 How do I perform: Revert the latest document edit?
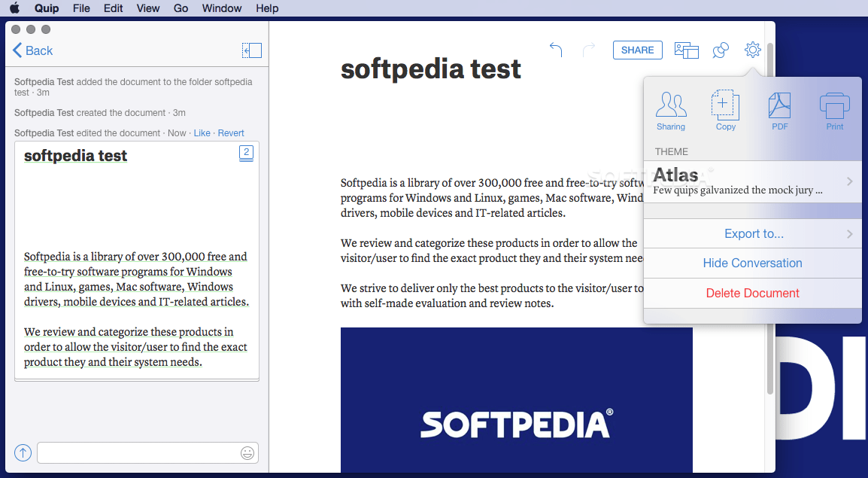coord(230,132)
